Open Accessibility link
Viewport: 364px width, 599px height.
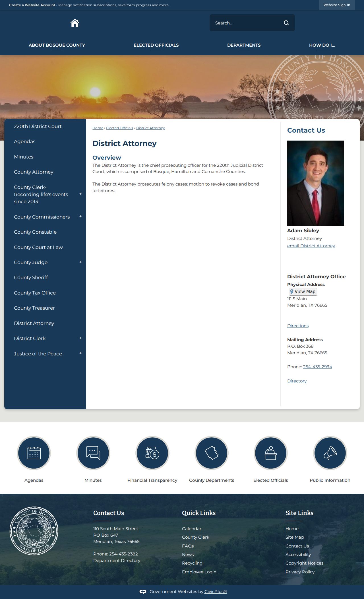pos(298,555)
